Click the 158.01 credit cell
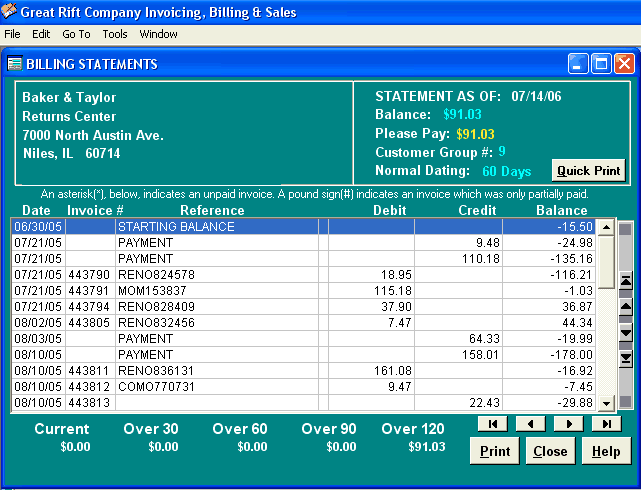 (x=458, y=354)
